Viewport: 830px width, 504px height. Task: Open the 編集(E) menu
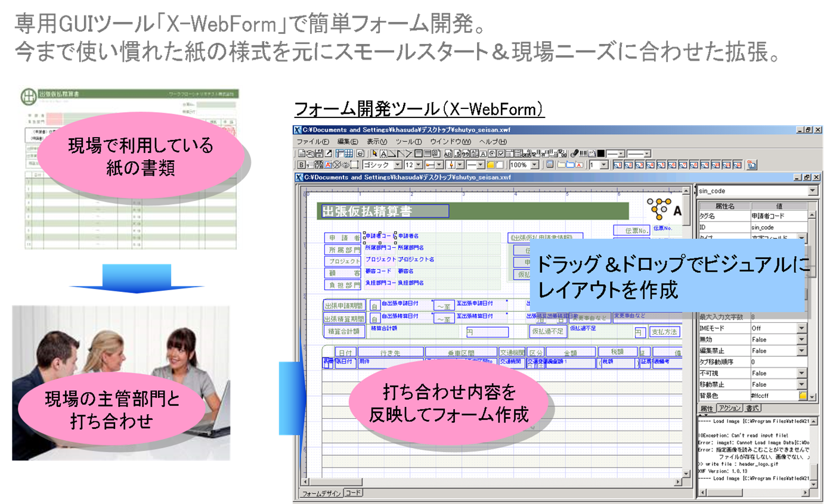(348, 142)
